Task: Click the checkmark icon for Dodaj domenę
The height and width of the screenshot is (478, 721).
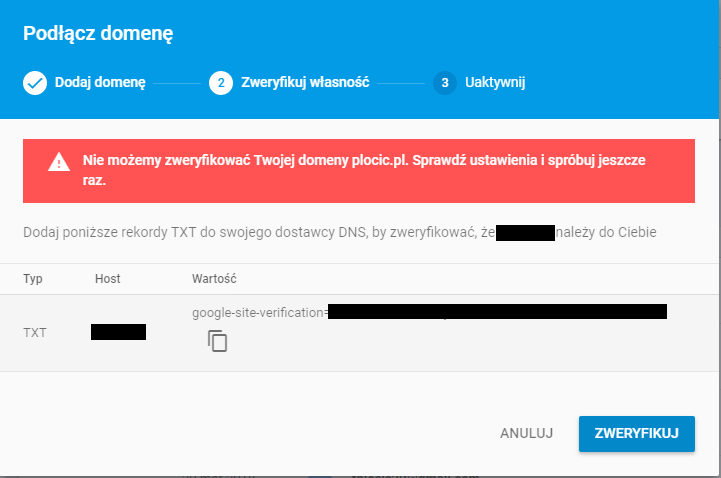Action: [x=35, y=83]
